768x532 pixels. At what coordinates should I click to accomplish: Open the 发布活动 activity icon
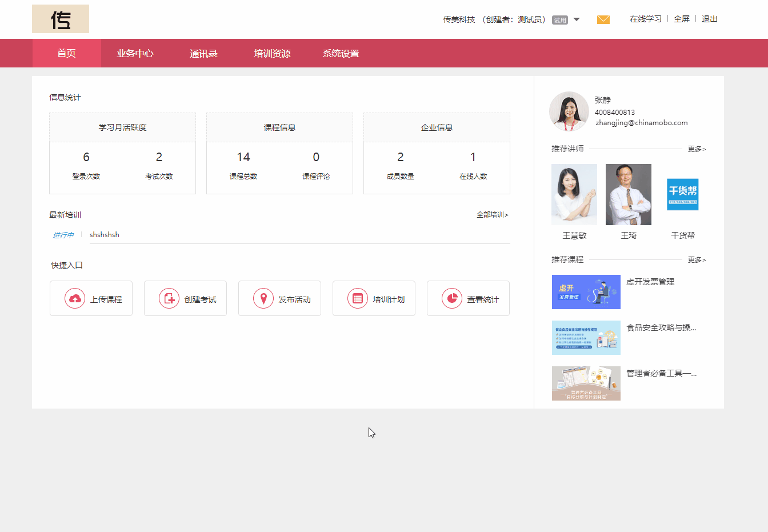click(263, 298)
